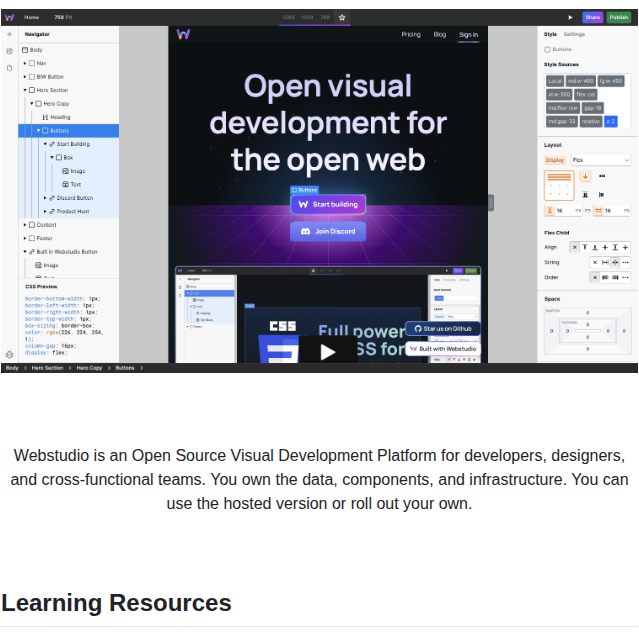Viewport: 639px width, 640px height.
Task: Click the flex alignment grid box
Action: coord(559,185)
